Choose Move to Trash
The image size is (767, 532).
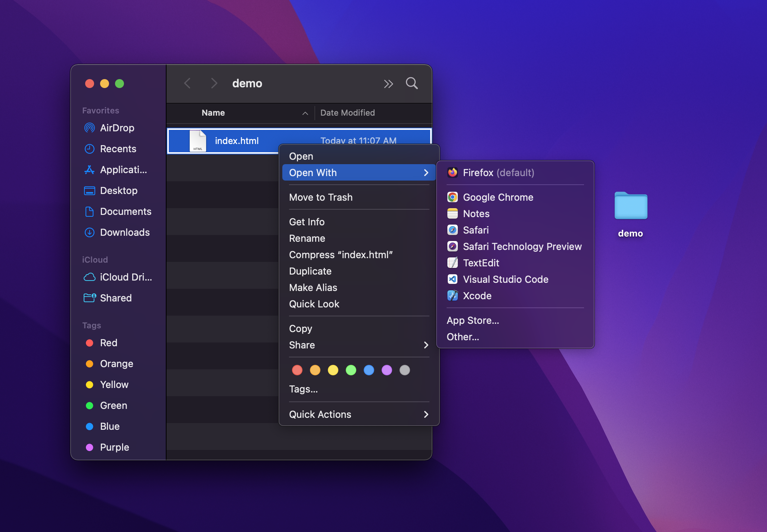pyautogui.click(x=359, y=197)
